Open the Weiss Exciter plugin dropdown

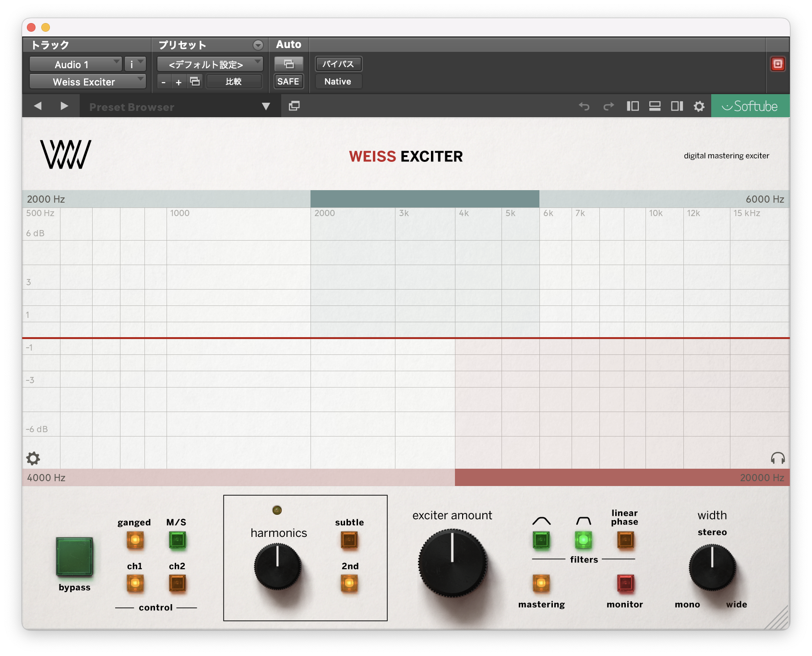(87, 82)
